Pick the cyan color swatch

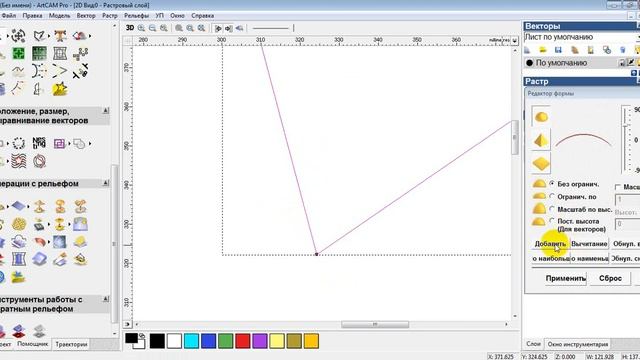point(191,341)
